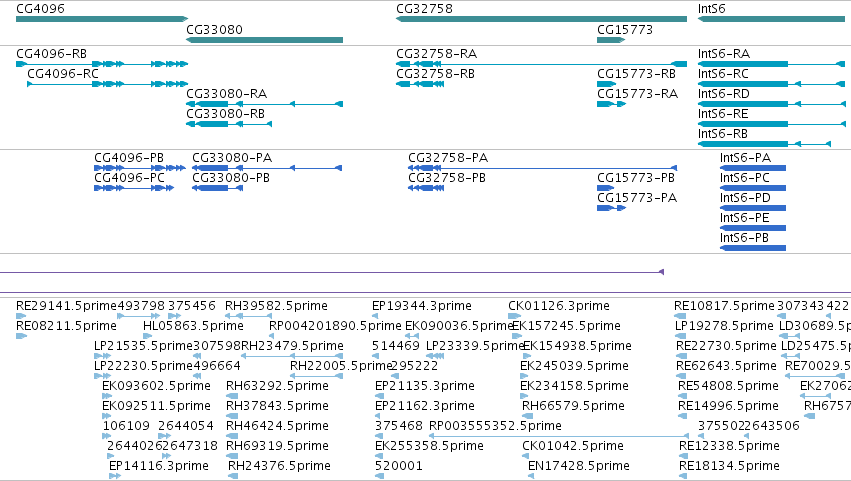Select EST EP19344.3prime
Viewport: 851px width, 481px height.
tap(375, 316)
